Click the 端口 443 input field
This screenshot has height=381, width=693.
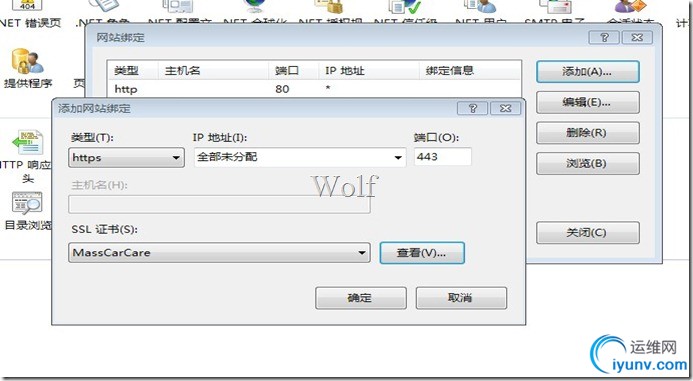point(443,157)
